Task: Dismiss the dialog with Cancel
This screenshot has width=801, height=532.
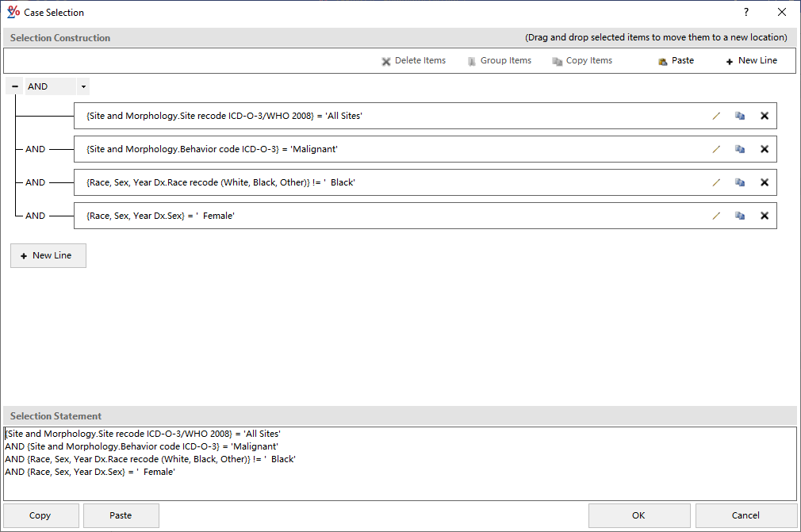Action: [x=745, y=515]
